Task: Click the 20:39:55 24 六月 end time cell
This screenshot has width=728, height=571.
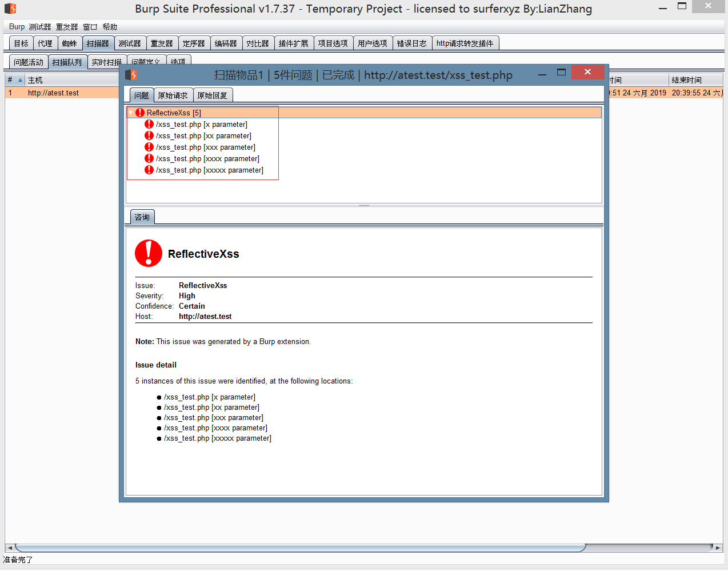Action: tap(697, 93)
